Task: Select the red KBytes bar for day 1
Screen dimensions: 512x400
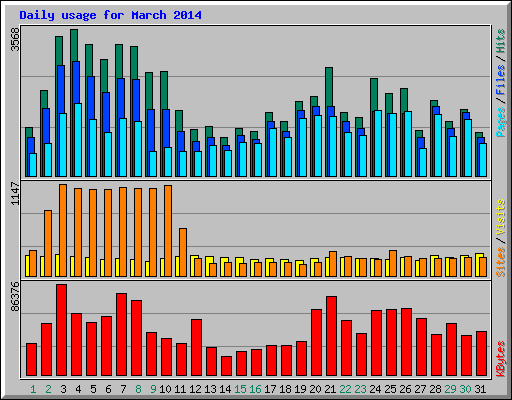Action: pos(31,360)
